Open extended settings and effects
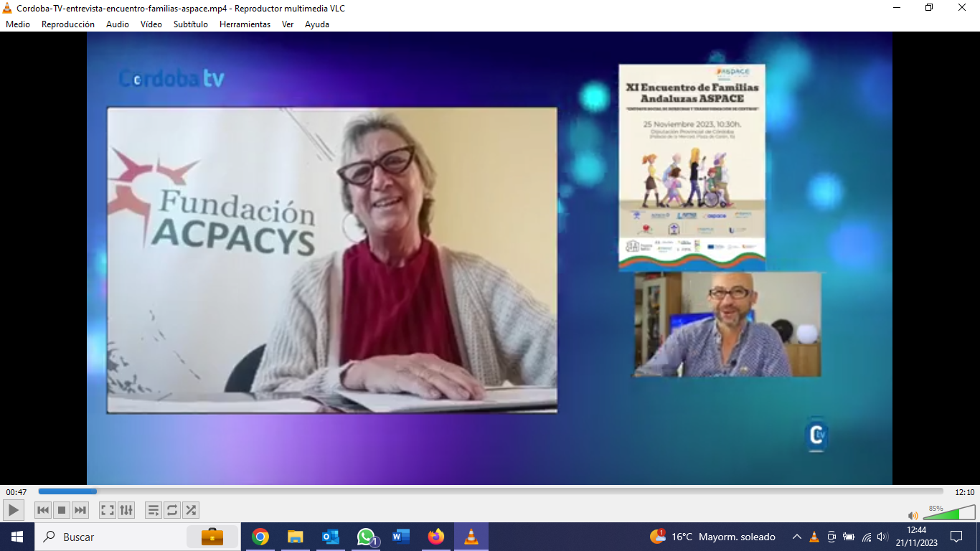This screenshot has height=551, width=980. coord(126,510)
